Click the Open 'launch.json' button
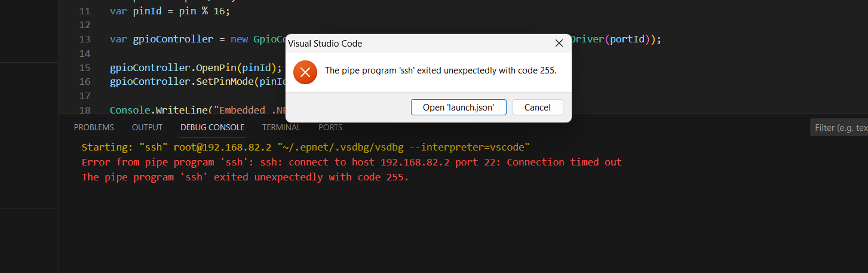The width and height of the screenshot is (868, 273). pos(459,107)
